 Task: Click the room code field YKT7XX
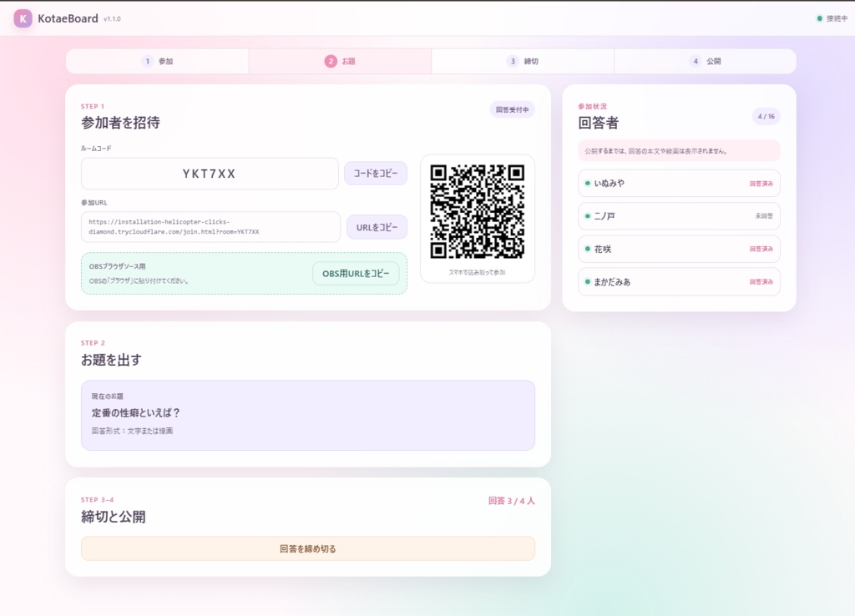tap(210, 174)
